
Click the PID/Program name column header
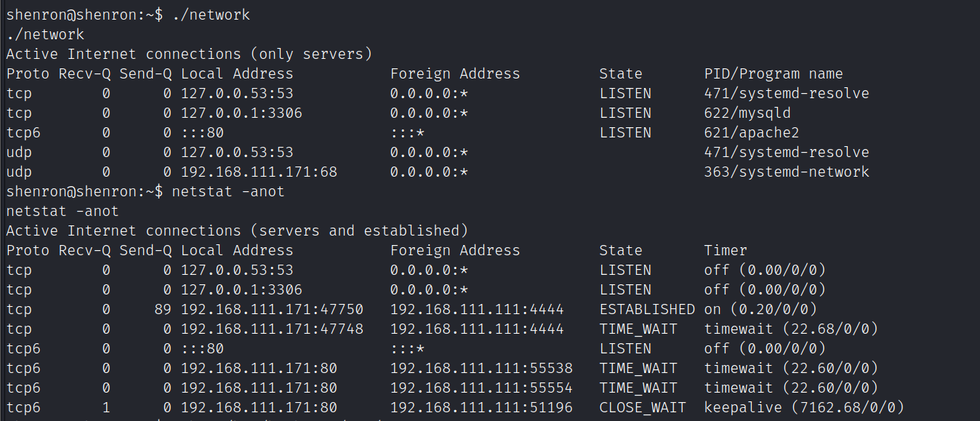pyautogui.click(x=773, y=73)
